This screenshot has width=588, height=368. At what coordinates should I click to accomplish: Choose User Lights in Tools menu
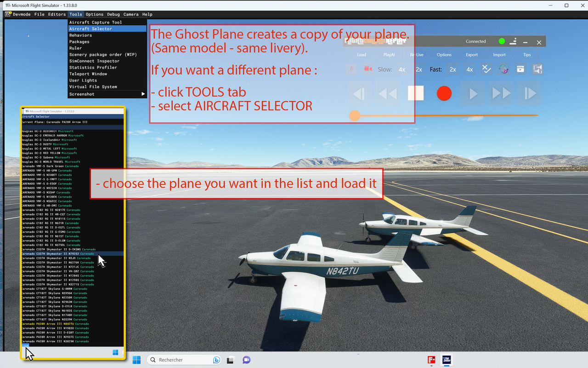pos(107,80)
